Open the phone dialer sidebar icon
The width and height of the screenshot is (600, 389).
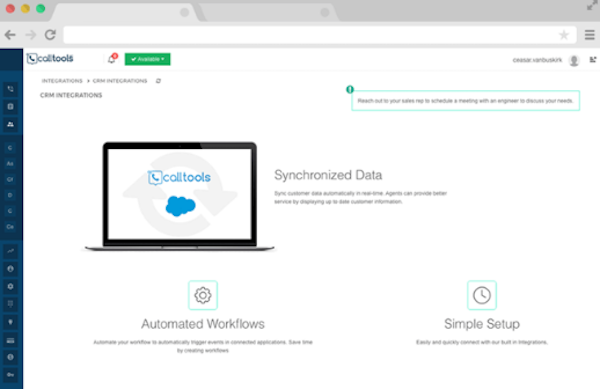10,89
